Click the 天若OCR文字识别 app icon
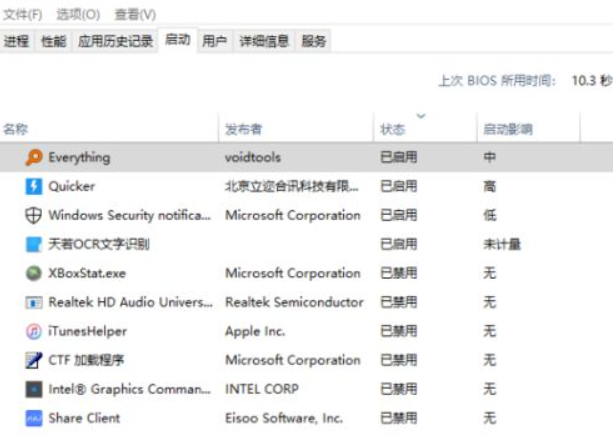Screen dimensions: 613x435 pos(34,244)
